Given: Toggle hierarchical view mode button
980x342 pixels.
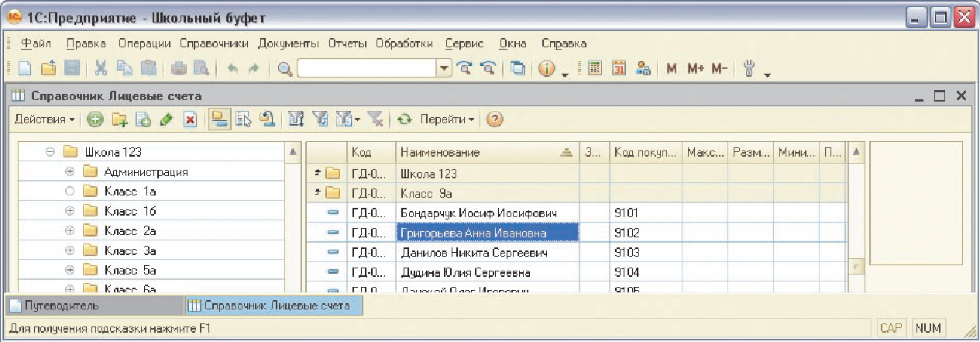Looking at the screenshot, I should coord(219,119).
